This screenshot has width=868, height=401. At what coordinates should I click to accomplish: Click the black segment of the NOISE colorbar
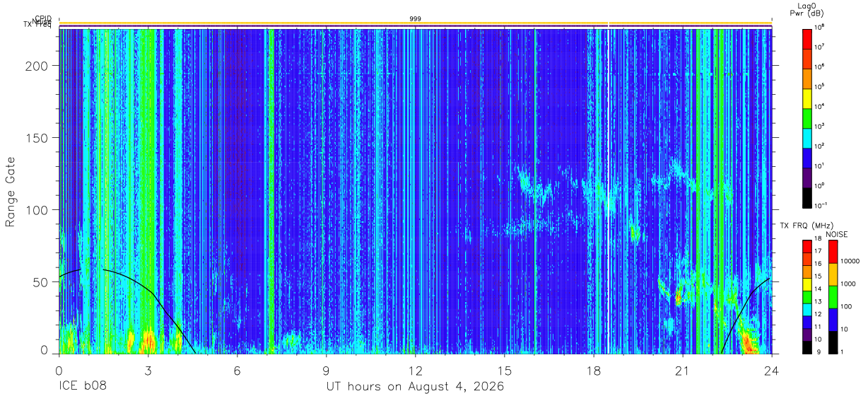833,342
